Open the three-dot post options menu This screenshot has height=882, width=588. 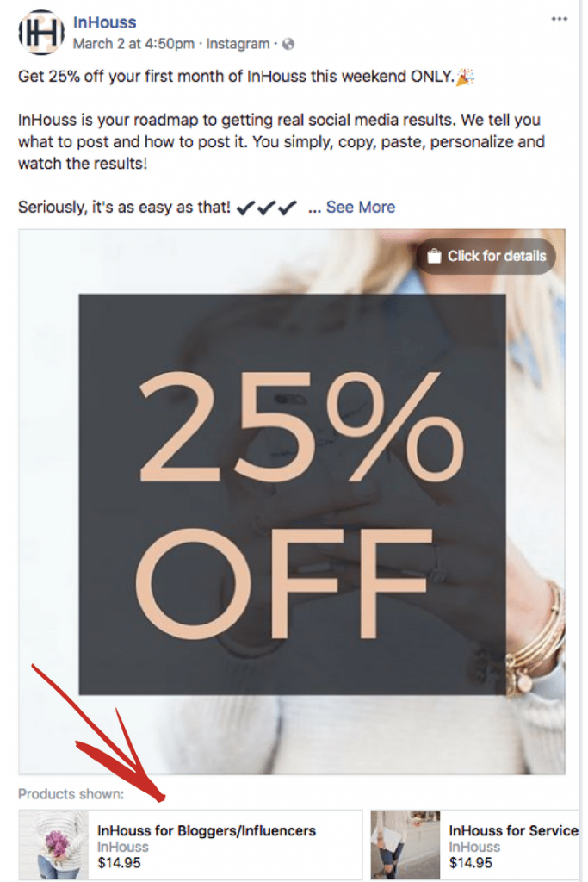coord(559,19)
